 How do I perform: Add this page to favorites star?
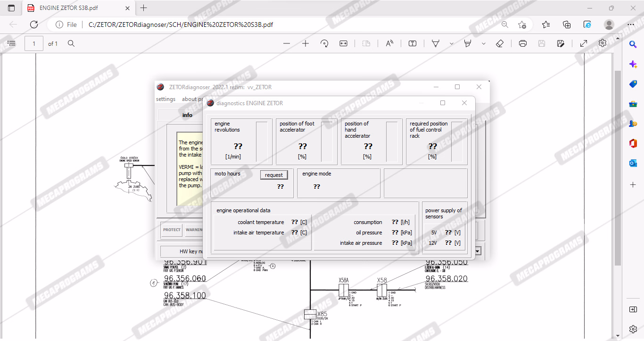[522, 25]
